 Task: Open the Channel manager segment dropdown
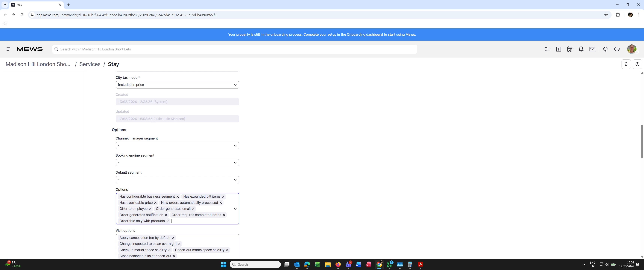coord(177,145)
